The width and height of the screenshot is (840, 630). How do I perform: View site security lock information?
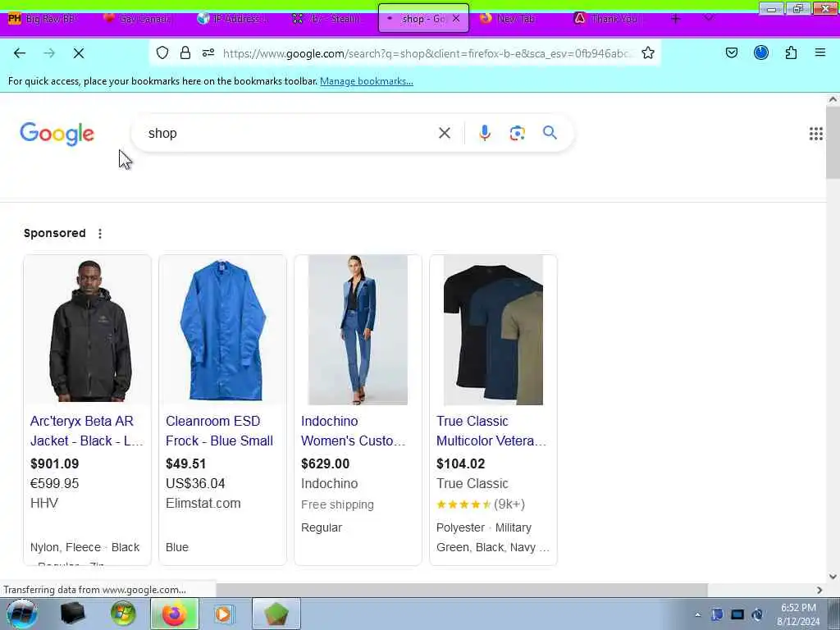[185, 52]
